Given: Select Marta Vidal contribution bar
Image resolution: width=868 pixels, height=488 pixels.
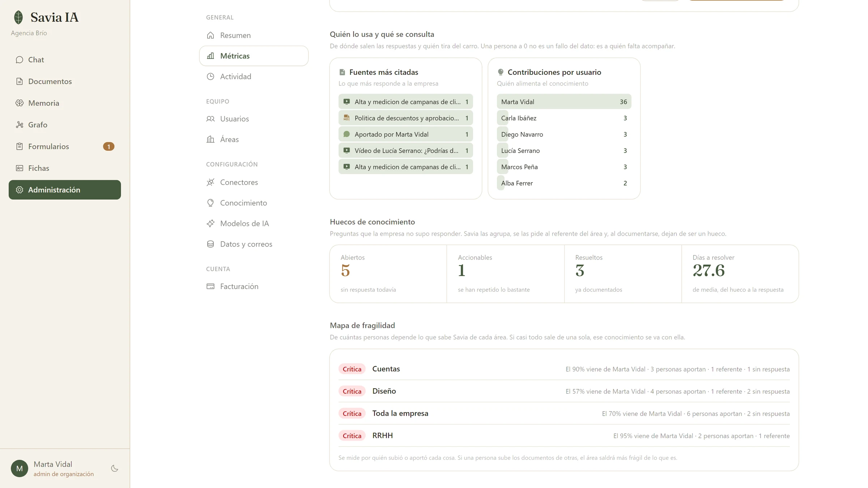Looking at the screenshot, I should pyautogui.click(x=564, y=102).
